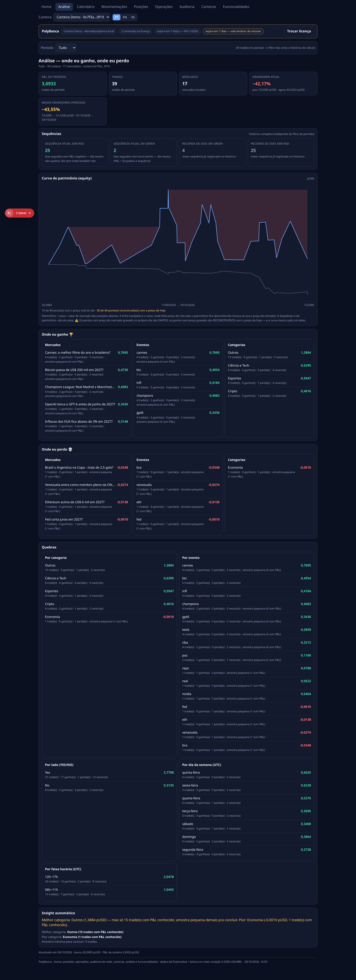Click the '2 carteira(s) na licença' pill
356x980 pixels.
coord(135,31)
